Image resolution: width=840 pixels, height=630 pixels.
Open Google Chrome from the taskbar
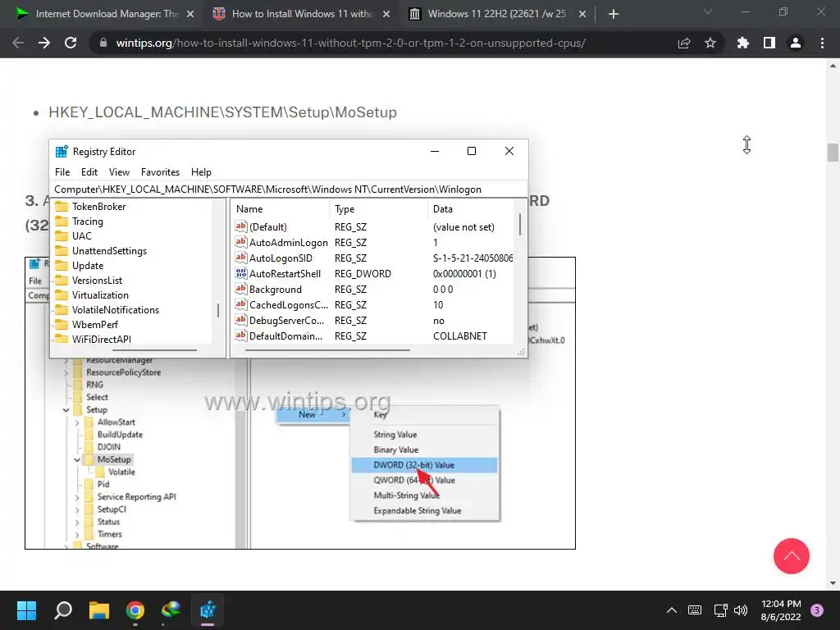coord(135,610)
